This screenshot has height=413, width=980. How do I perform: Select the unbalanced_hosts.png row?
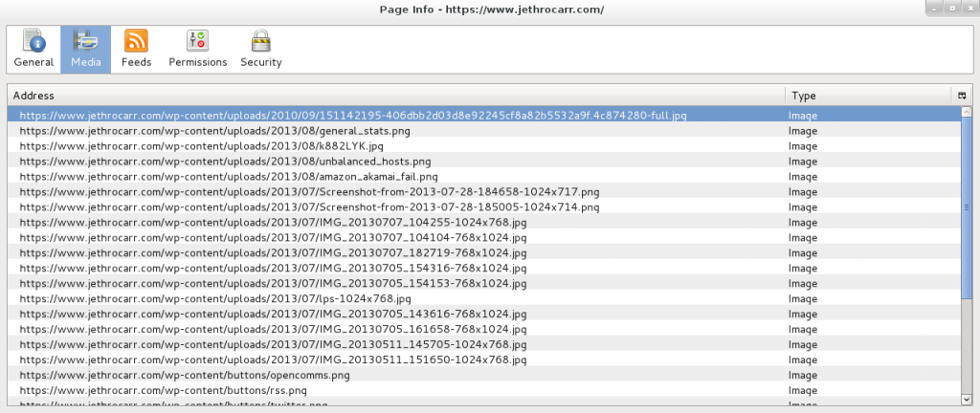coord(484,162)
